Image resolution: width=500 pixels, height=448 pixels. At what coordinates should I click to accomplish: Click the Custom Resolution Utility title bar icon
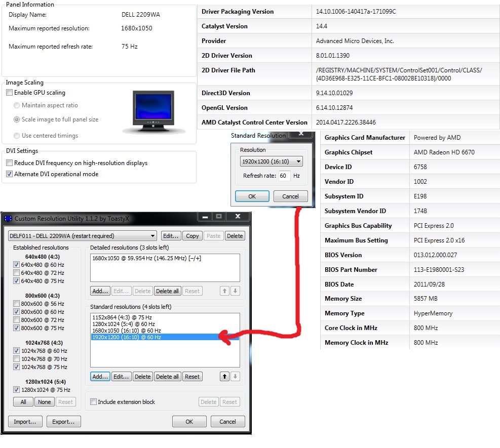(x=8, y=219)
